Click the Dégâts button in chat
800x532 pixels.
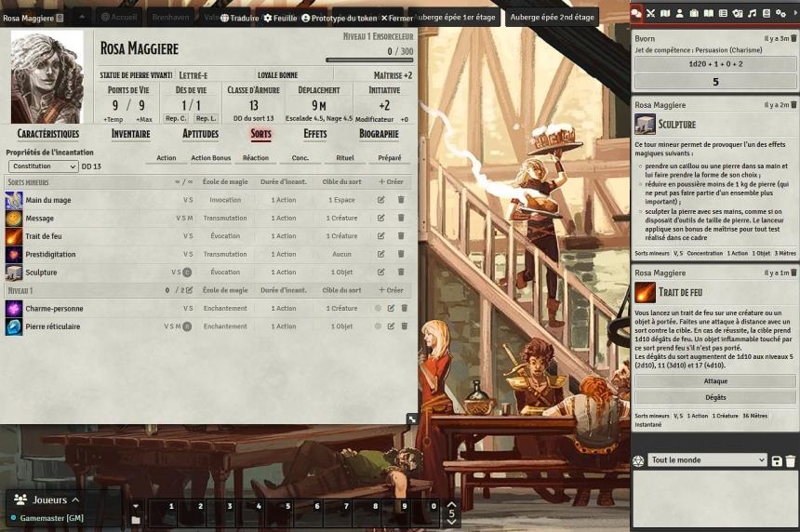[715, 397]
